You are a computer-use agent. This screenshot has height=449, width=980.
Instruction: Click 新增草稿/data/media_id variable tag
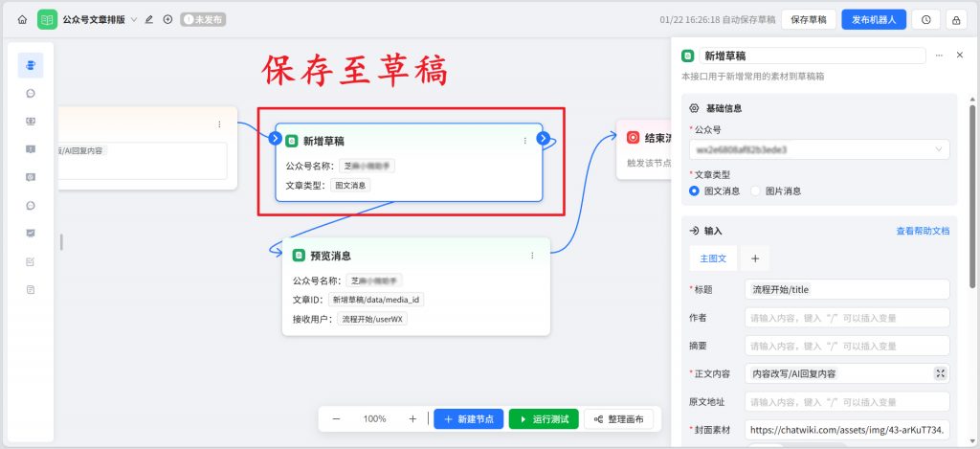click(376, 301)
